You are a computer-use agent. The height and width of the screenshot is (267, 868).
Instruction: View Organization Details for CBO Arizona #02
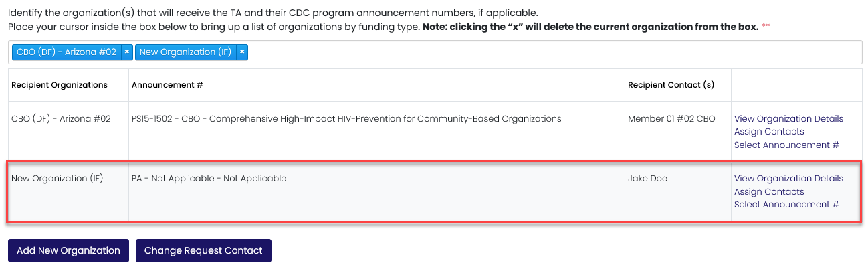click(788, 119)
